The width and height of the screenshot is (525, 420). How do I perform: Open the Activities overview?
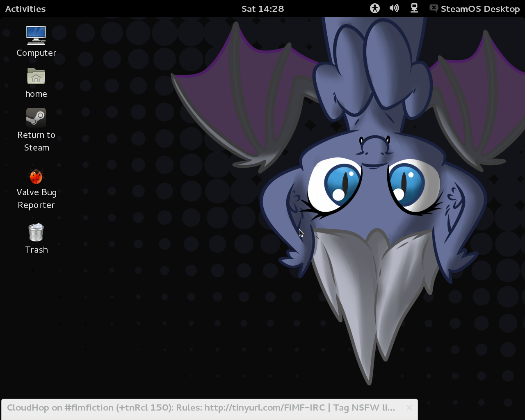25,9
